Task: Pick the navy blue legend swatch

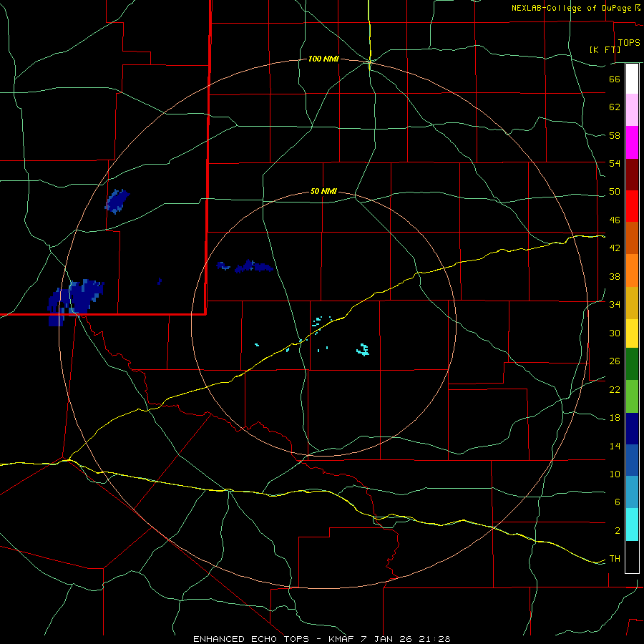Action: (x=632, y=429)
